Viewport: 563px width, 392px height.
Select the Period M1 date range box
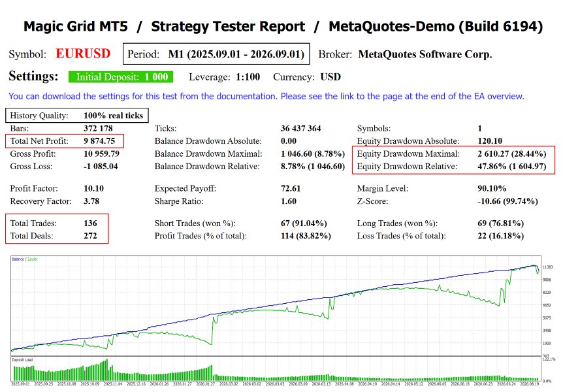(x=216, y=54)
